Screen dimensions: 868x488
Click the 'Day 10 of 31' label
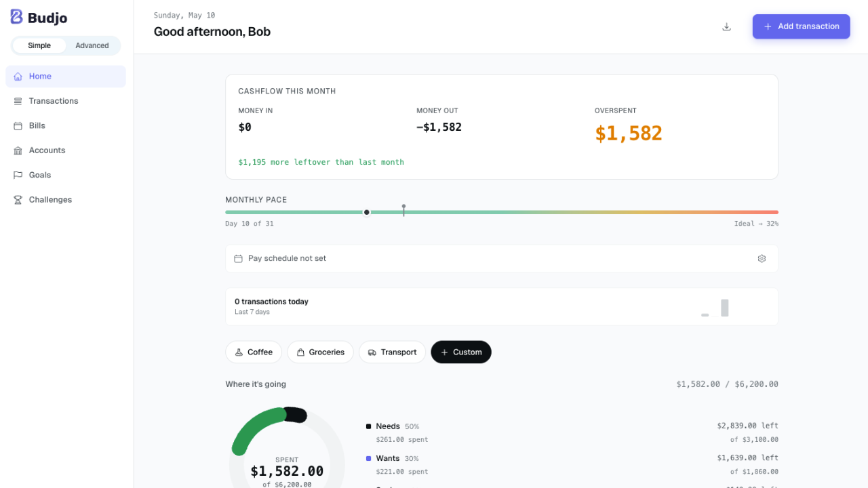coord(250,224)
